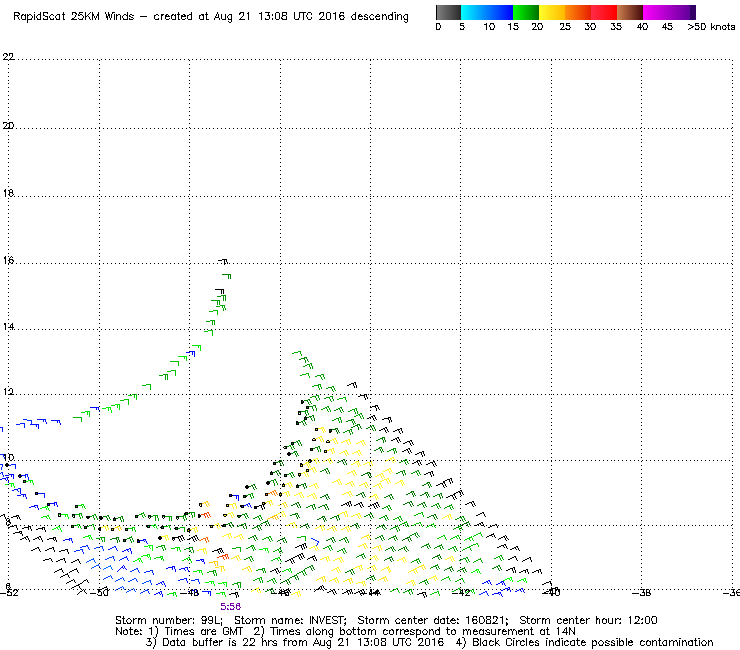740x650 pixels.
Task: Click the legend tick label '40'
Action: tap(642, 27)
